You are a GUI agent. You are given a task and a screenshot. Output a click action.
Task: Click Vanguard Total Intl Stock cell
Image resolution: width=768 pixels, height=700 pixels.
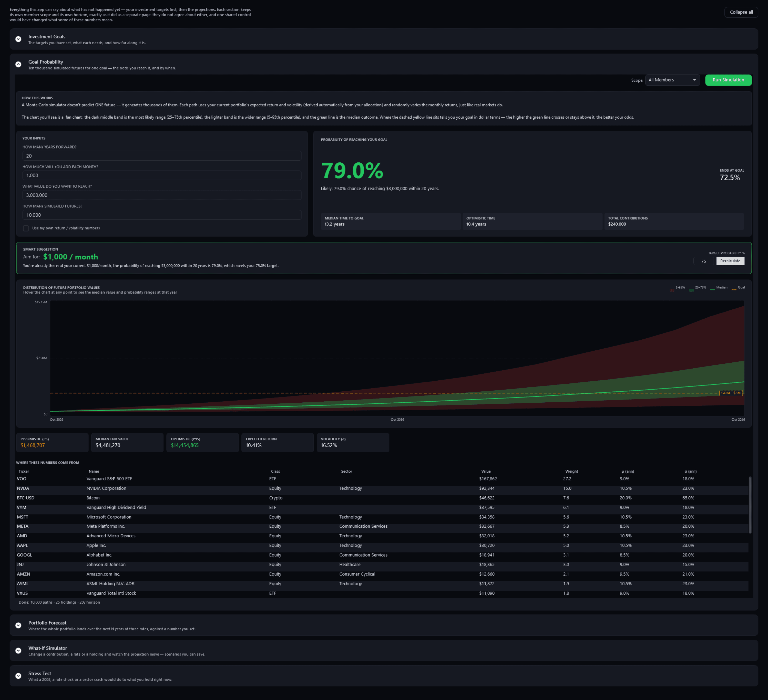point(111,593)
